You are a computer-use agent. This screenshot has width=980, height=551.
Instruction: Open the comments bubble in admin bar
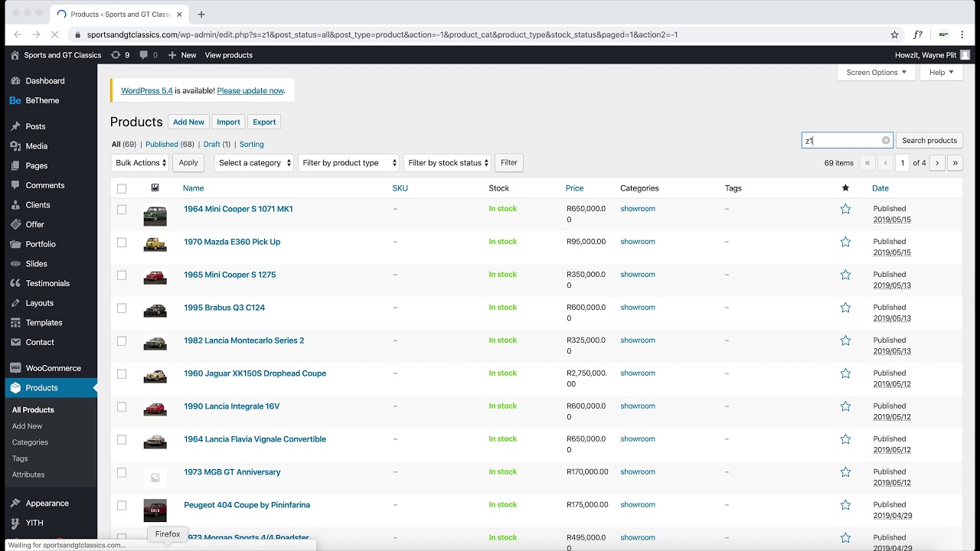click(x=144, y=55)
